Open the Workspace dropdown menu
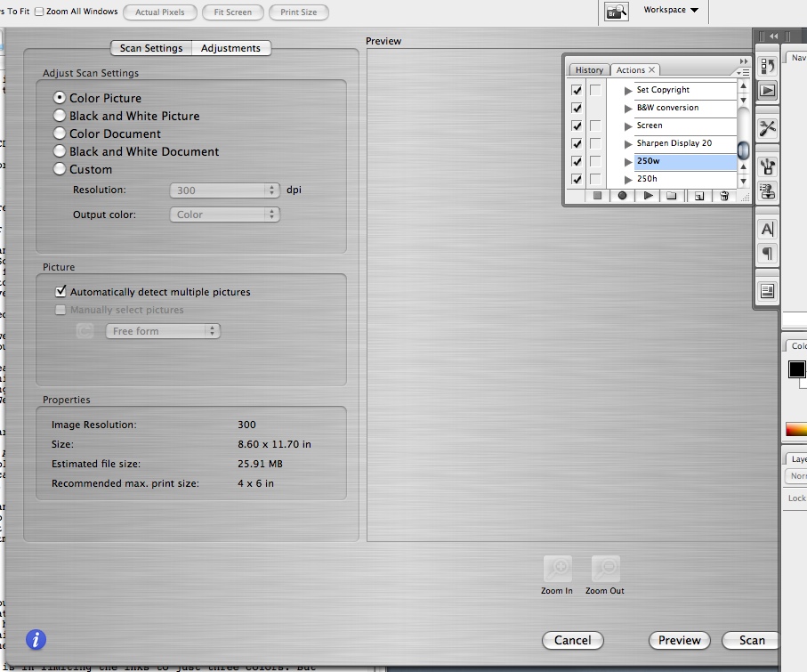The height and width of the screenshot is (672, 807). coord(671,11)
